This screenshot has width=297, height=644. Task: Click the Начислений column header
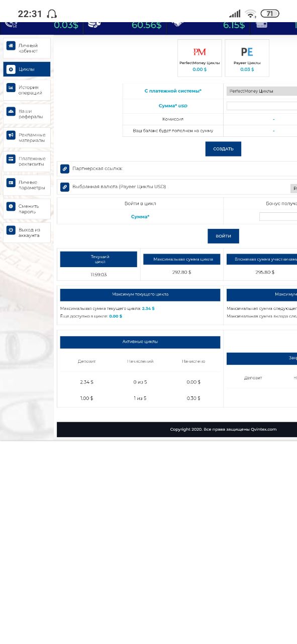tap(140, 361)
